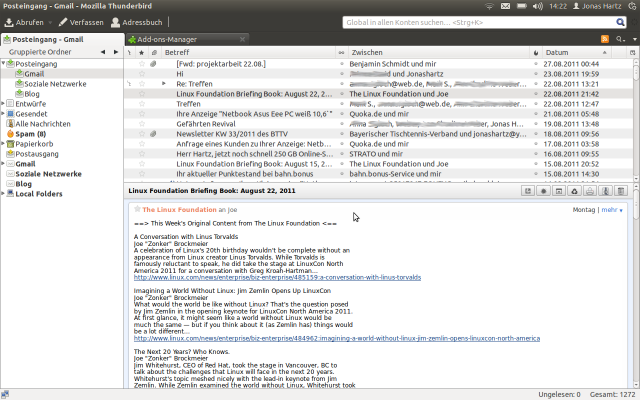Open the Jonas Hartz user menu

point(597,6)
